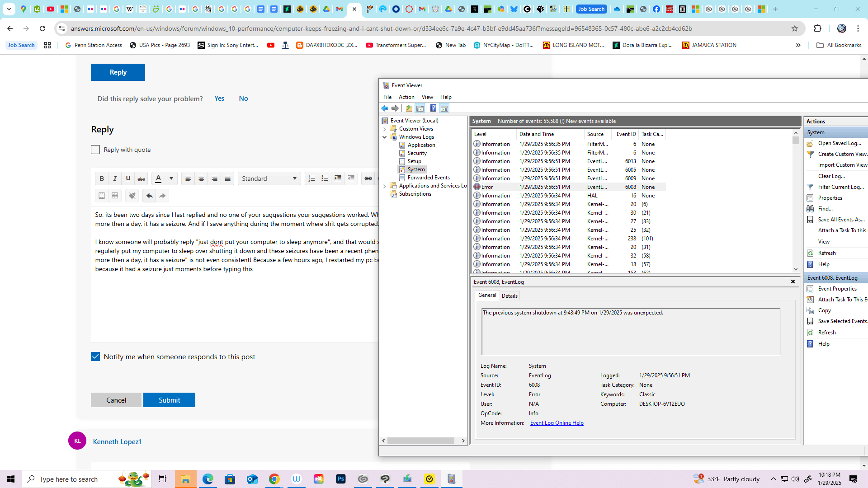
Task: Click the browser address bar URL
Action: click(381, 28)
